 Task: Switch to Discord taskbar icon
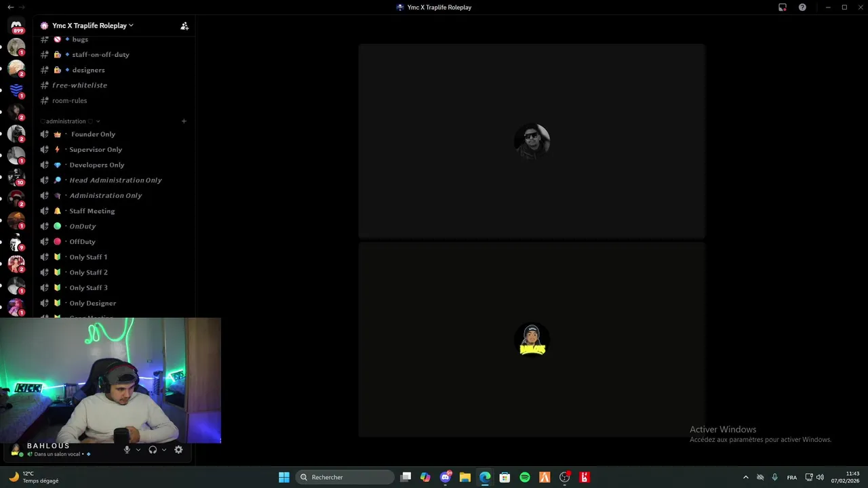[x=446, y=477]
